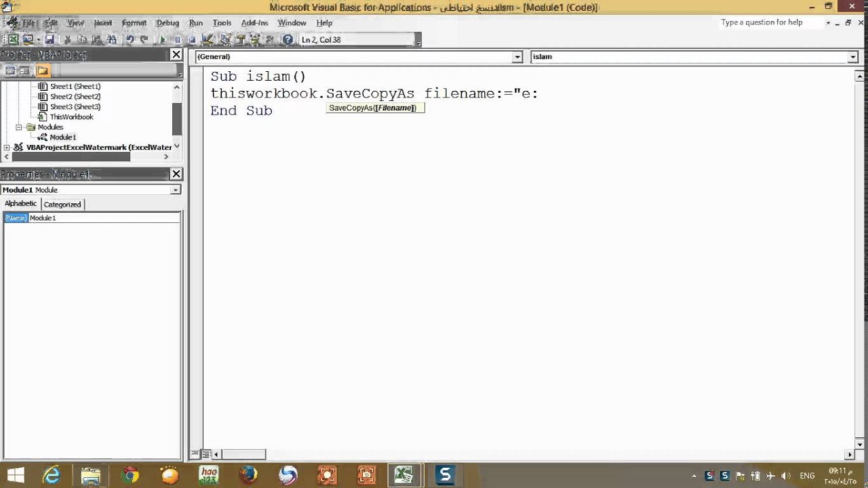
Task: Open Internet Explorer from the taskbar
Action: [52, 475]
